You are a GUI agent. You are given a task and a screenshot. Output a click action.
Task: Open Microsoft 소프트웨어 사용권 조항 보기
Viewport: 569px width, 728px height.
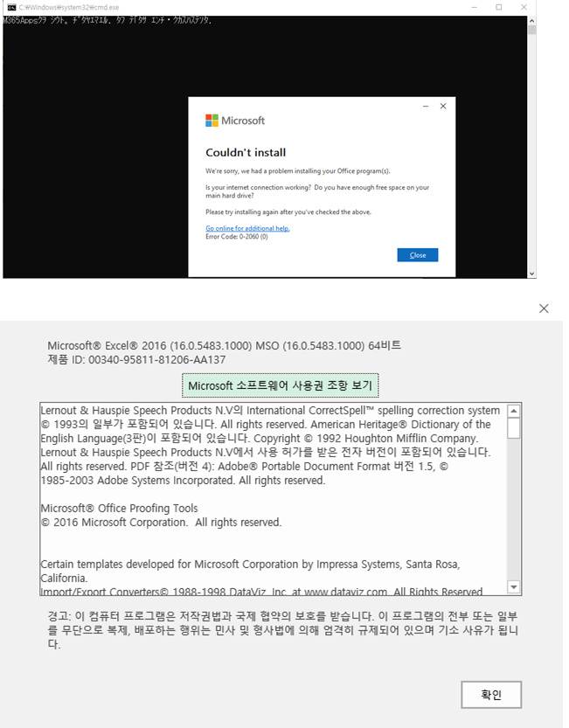point(280,385)
